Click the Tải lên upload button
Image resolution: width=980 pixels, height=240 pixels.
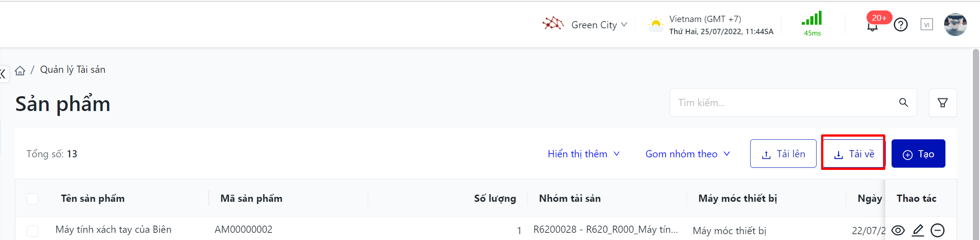pos(783,154)
